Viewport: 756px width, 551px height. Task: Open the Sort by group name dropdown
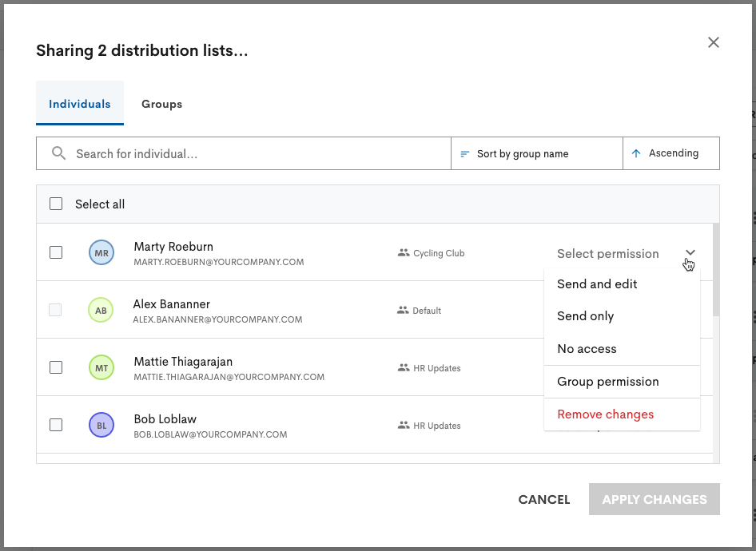pyautogui.click(x=536, y=153)
